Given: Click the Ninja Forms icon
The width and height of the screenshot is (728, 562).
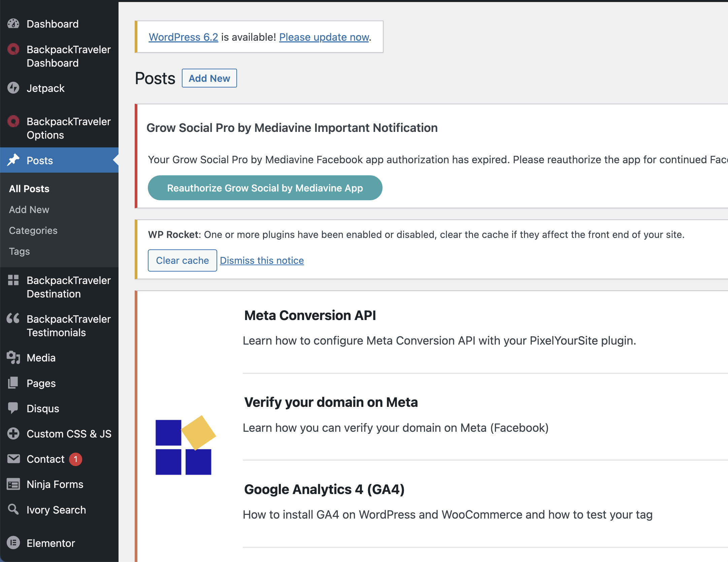Looking at the screenshot, I should [13, 484].
